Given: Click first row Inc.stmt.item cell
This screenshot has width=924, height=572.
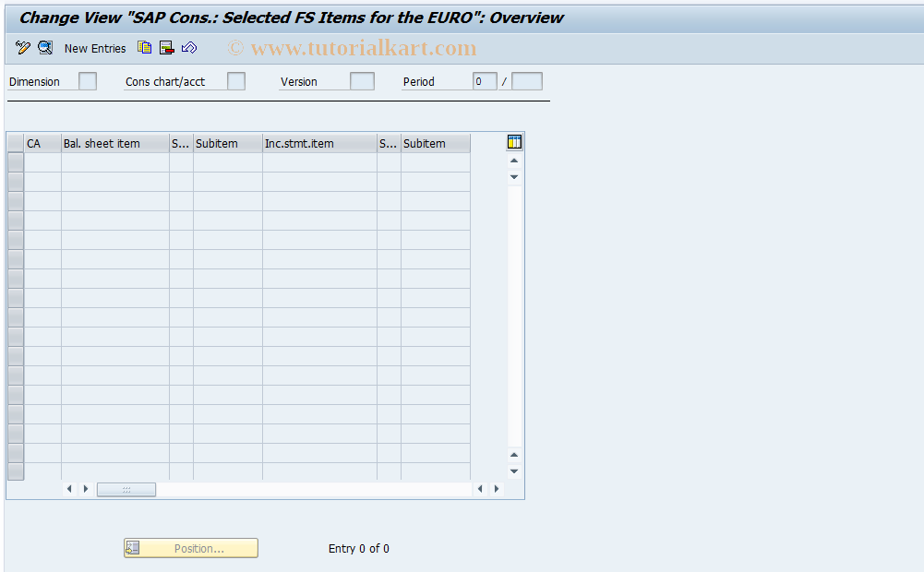Looking at the screenshot, I should 319,162.
